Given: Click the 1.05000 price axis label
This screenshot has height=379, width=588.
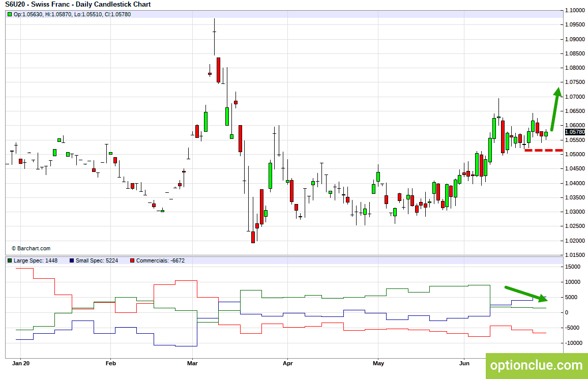Looking at the screenshot, I should point(575,155).
